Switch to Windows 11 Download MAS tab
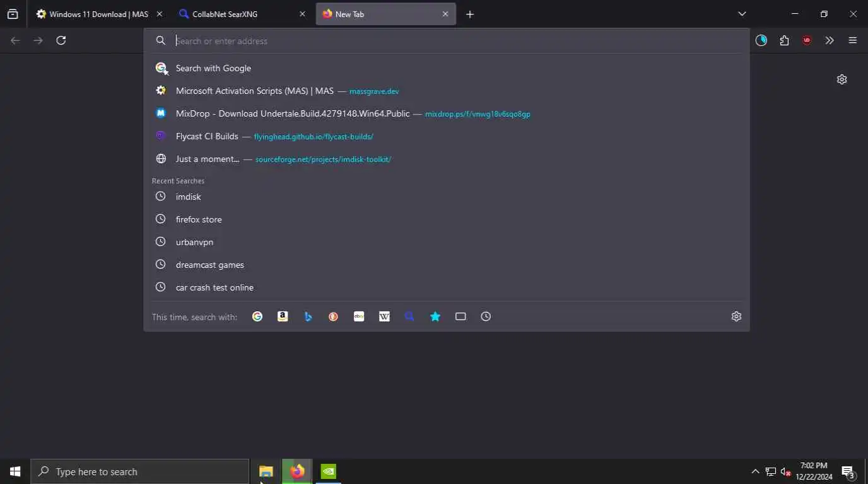Image resolution: width=868 pixels, height=484 pixels. tap(100, 14)
